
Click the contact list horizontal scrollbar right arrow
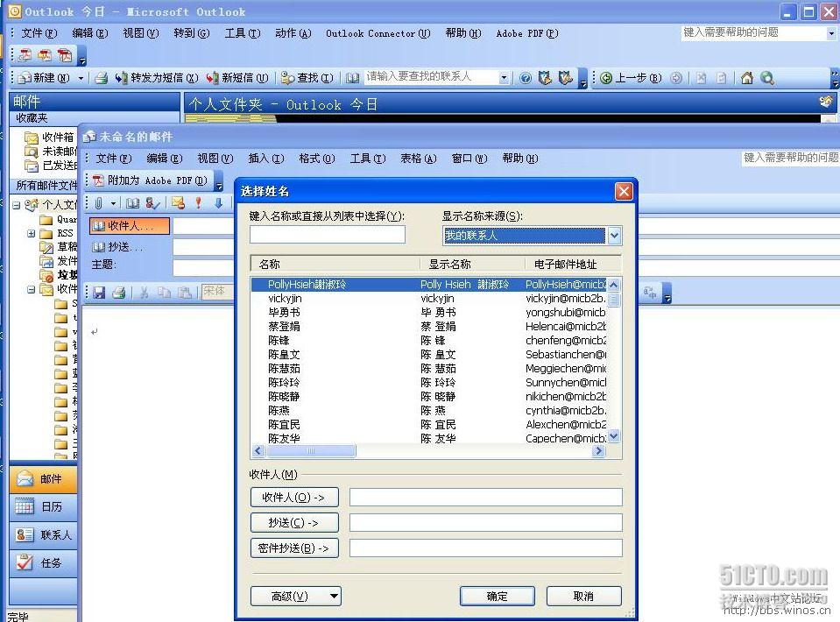(598, 451)
